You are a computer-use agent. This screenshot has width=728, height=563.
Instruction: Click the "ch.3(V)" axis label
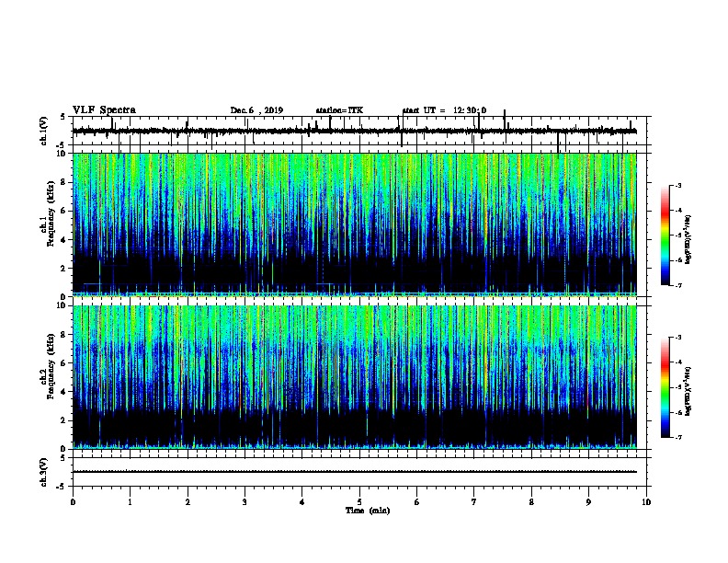point(43,472)
